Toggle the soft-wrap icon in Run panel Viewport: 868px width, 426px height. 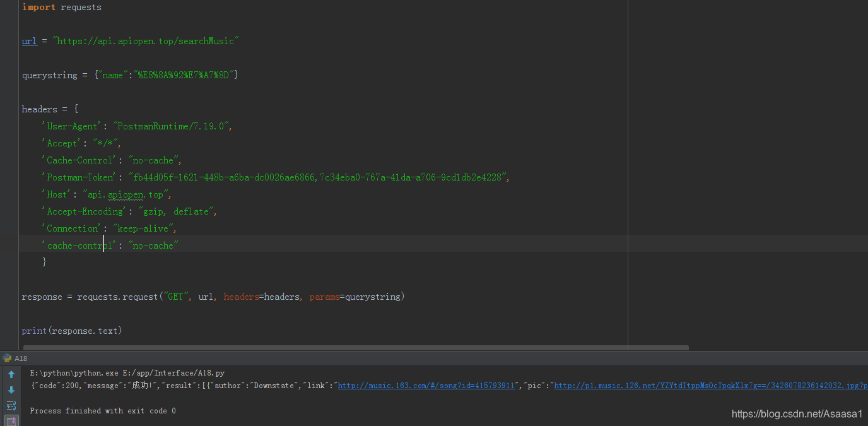(x=11, y=406)
